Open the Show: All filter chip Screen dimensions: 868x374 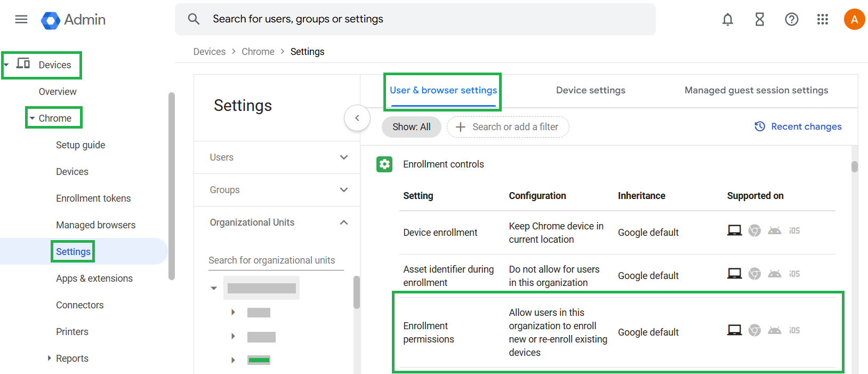pos(412,127)
